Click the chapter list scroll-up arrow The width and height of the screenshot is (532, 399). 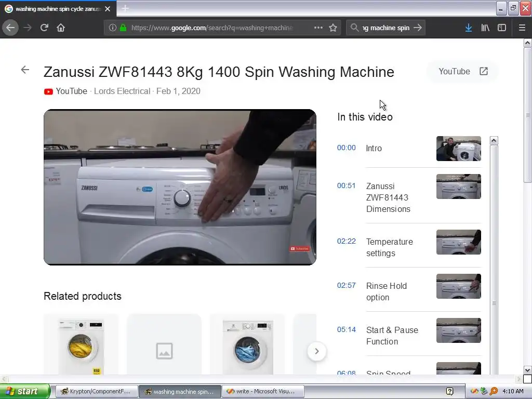tap(494, 140)
